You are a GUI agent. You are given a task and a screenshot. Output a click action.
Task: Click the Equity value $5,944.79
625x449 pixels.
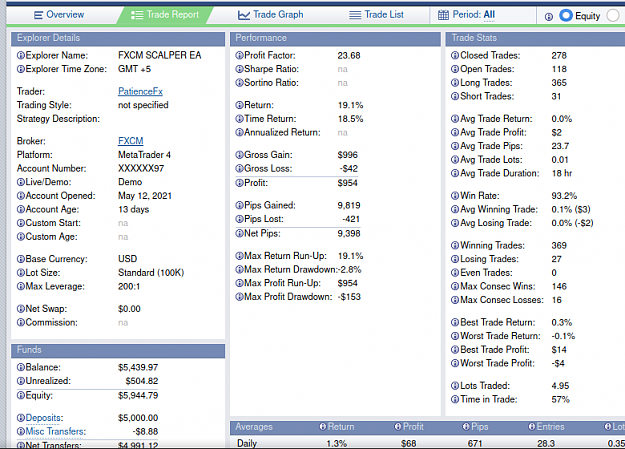pyautogui.click(x=138, y=395)
